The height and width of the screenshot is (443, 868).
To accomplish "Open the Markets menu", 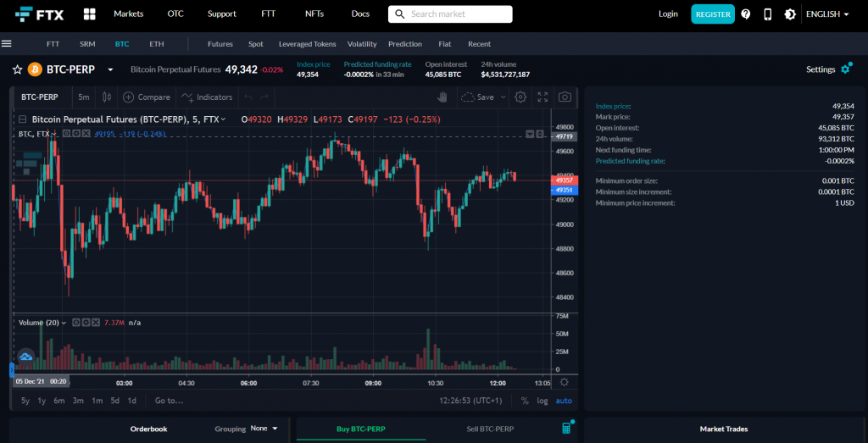I will click(129, 14).
